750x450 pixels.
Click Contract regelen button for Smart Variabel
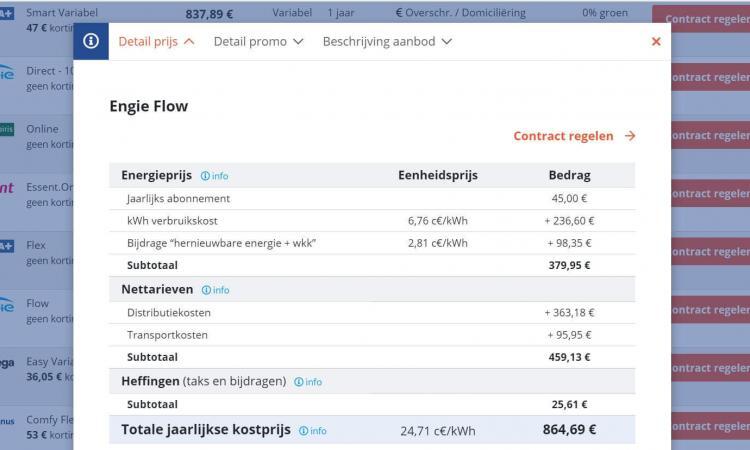[x=701, y=19]
